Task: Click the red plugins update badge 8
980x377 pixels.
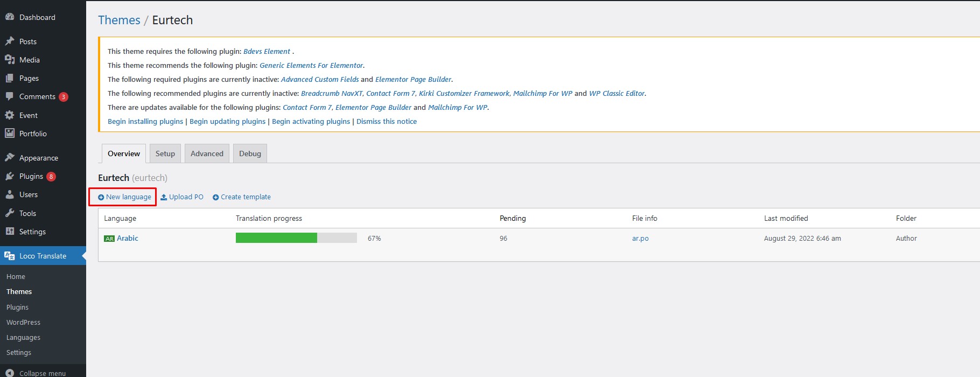Action: coord(51,177)
